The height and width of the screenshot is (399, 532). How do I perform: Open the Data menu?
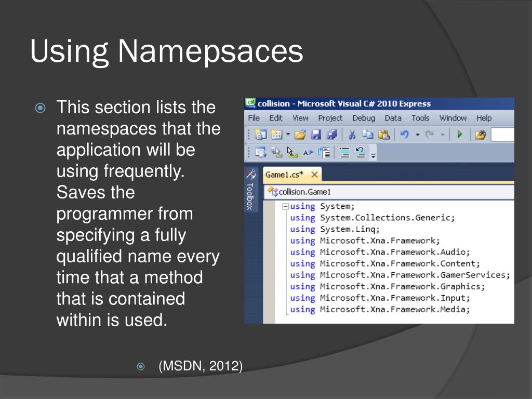pos(393,118)
